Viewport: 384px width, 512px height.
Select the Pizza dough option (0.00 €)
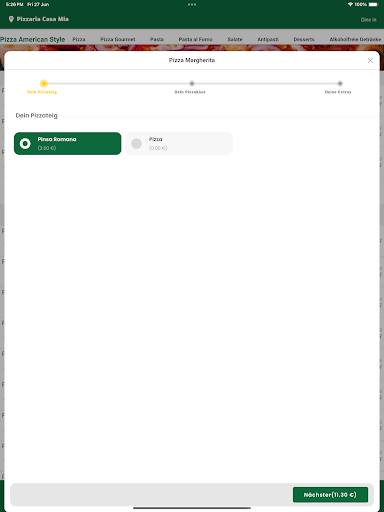click(179, 143)
